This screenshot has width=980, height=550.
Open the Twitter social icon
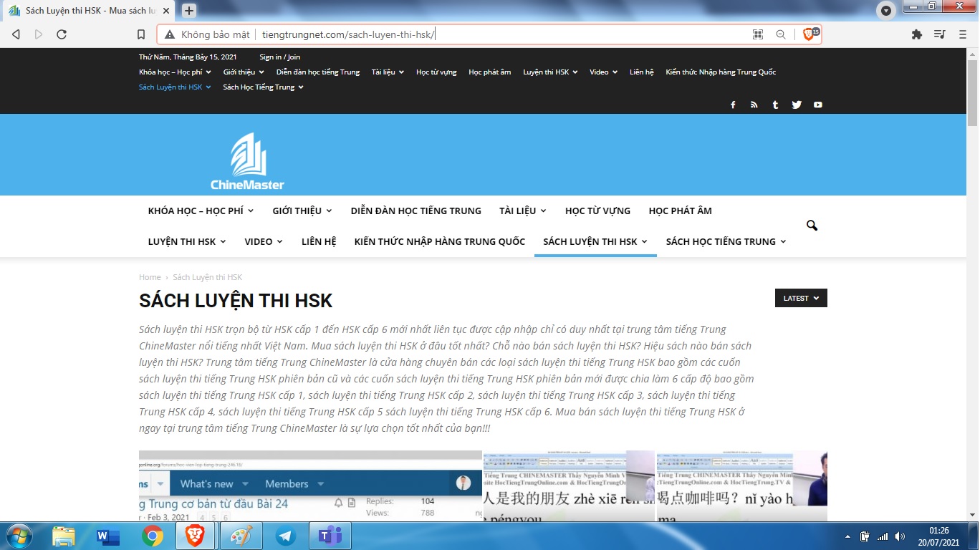click(x=797, y=105)
